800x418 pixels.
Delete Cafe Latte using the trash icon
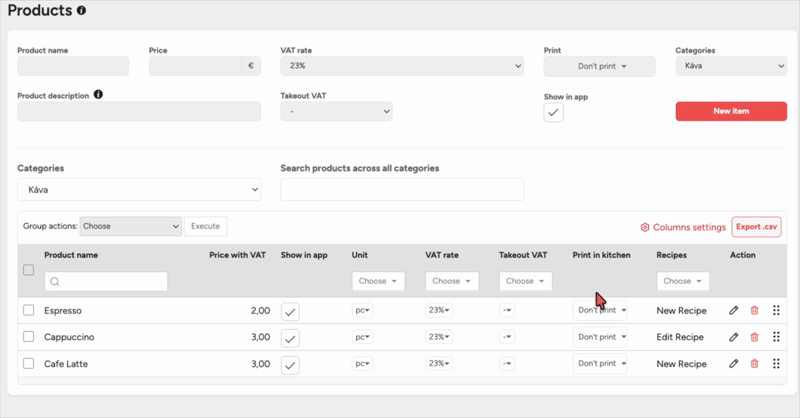(754, 363)
